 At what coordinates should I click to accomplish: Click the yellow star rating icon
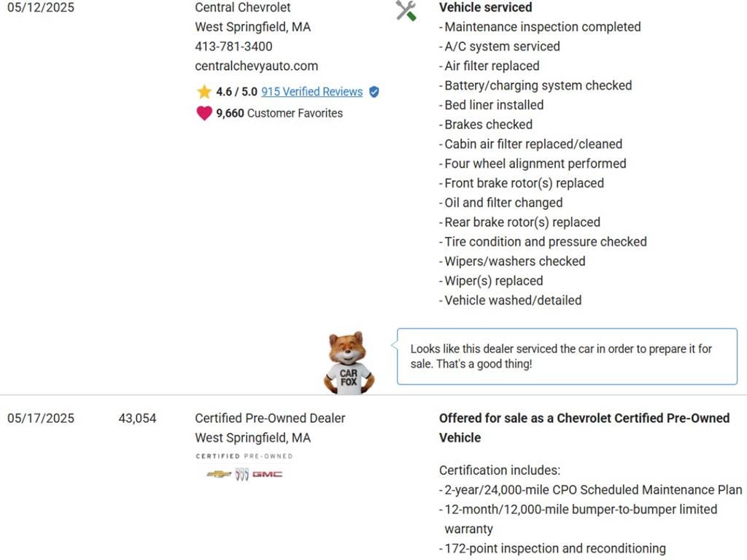(204, 92)
